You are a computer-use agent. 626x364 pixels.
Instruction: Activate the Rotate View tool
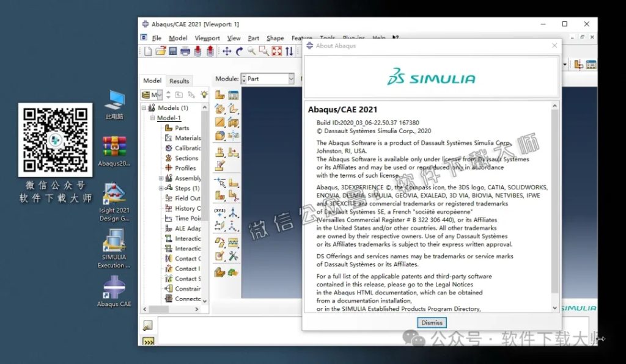tap(240, 51)
